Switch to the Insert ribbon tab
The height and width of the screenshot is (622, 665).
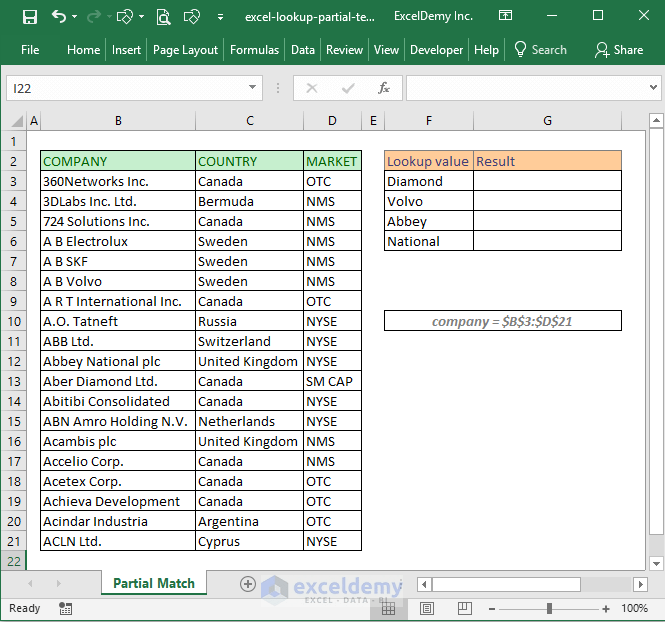126,50
